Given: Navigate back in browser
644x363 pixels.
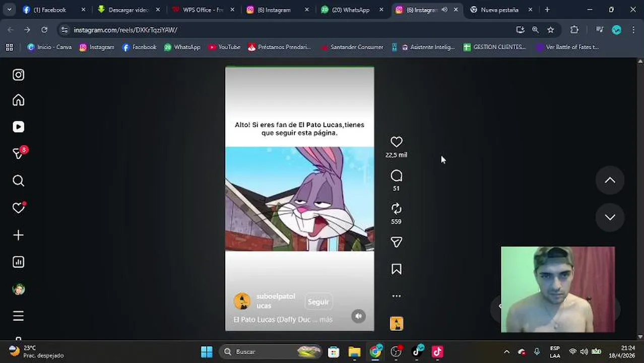Looking at the screenshot, I should coord(11,30).
